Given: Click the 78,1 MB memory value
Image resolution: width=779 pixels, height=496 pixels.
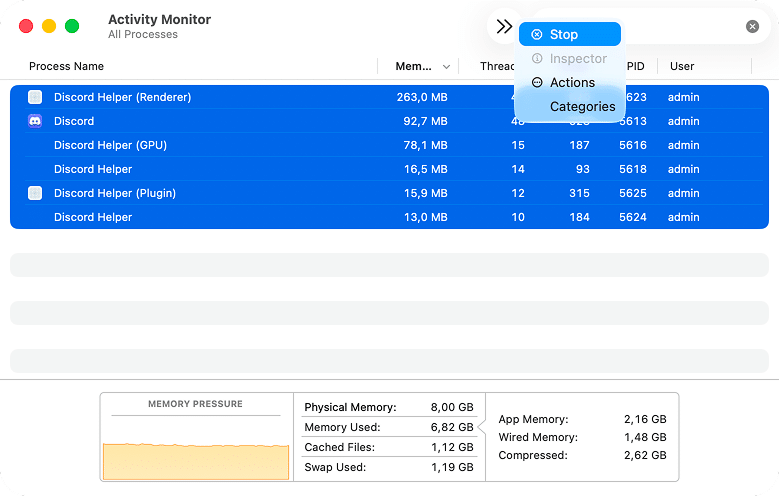Looking at the screenshot, I should point(425,145).
